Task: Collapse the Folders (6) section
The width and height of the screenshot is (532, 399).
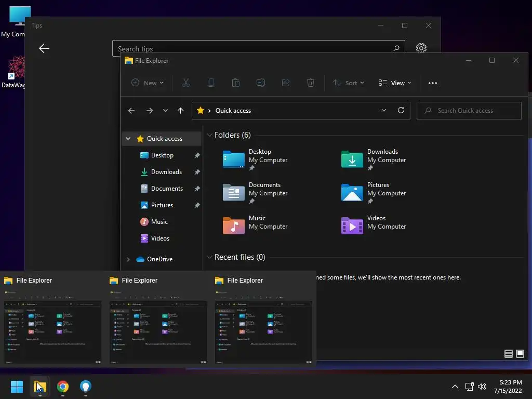Action: (x=209, y=135)
